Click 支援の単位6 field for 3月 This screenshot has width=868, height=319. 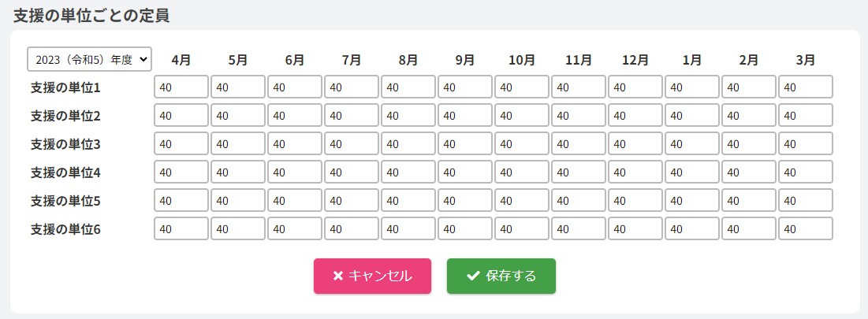805,229
